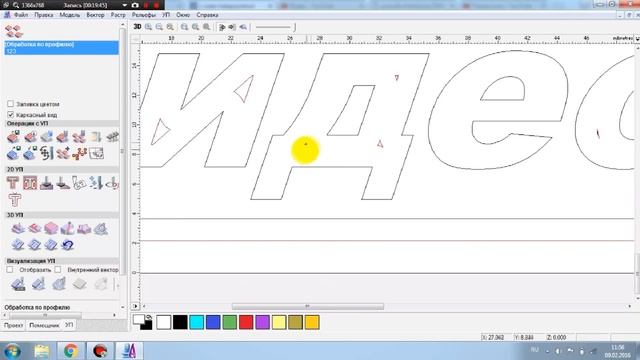640x360 pixels.
Task: Enable the Заливка цветом checkbox
Action: [11, 104]
